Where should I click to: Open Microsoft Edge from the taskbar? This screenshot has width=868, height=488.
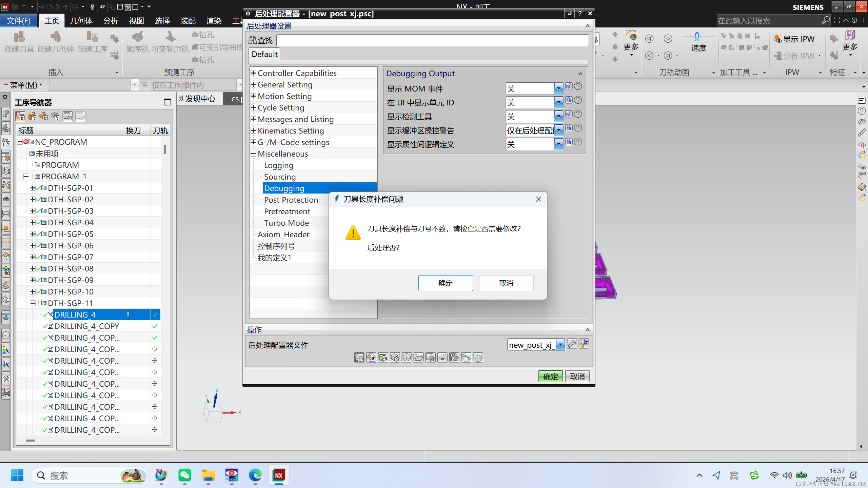(255, 475)
